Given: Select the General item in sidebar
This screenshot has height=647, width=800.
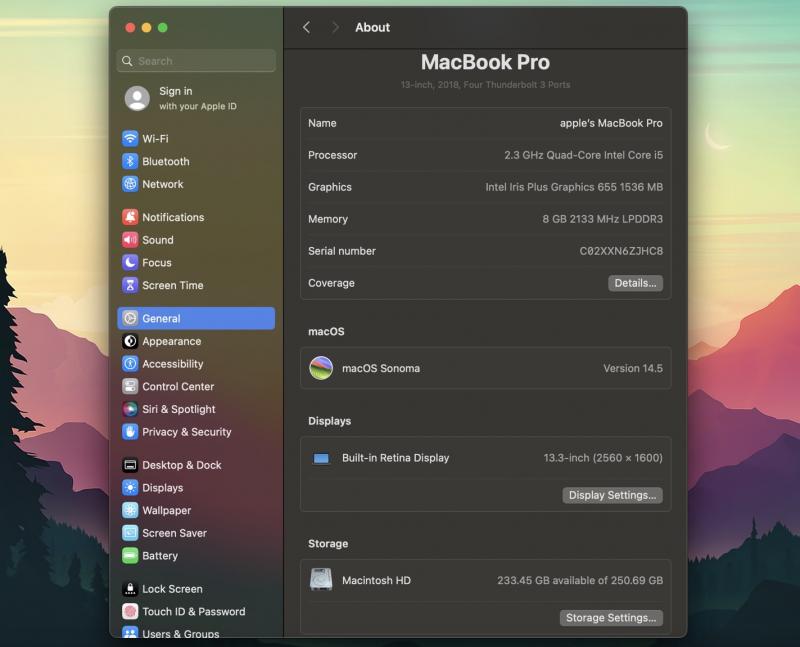Looking at the screenshot, I should point(196,318).
